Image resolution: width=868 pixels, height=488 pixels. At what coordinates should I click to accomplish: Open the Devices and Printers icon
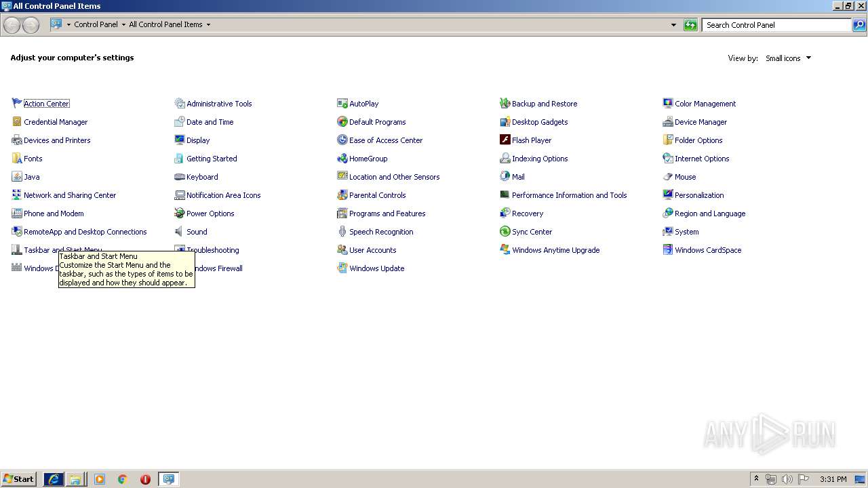tap(17, 140)
